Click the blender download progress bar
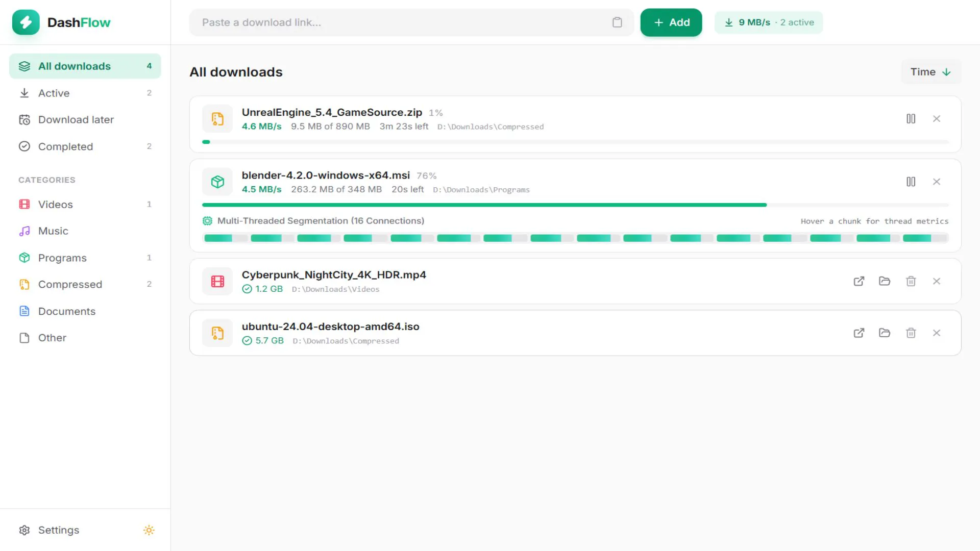This screenshot has height=551, width=980. 575,205
